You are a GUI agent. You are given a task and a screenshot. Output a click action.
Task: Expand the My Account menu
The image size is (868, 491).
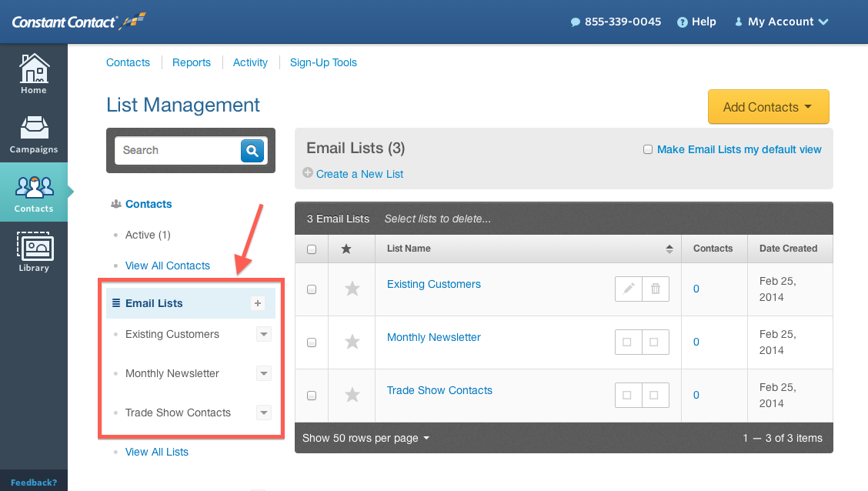(782, 22)
